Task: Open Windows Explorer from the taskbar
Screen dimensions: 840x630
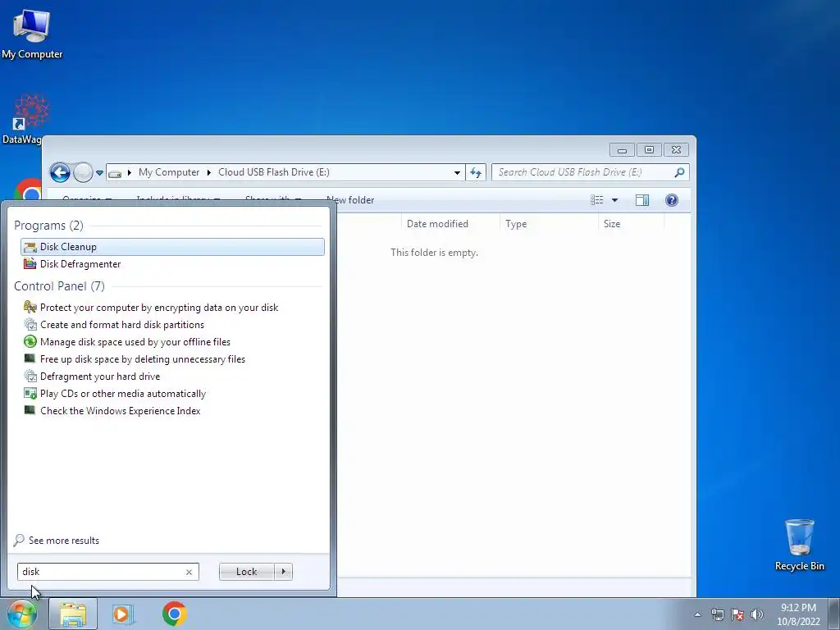Action: click(73, 614)
